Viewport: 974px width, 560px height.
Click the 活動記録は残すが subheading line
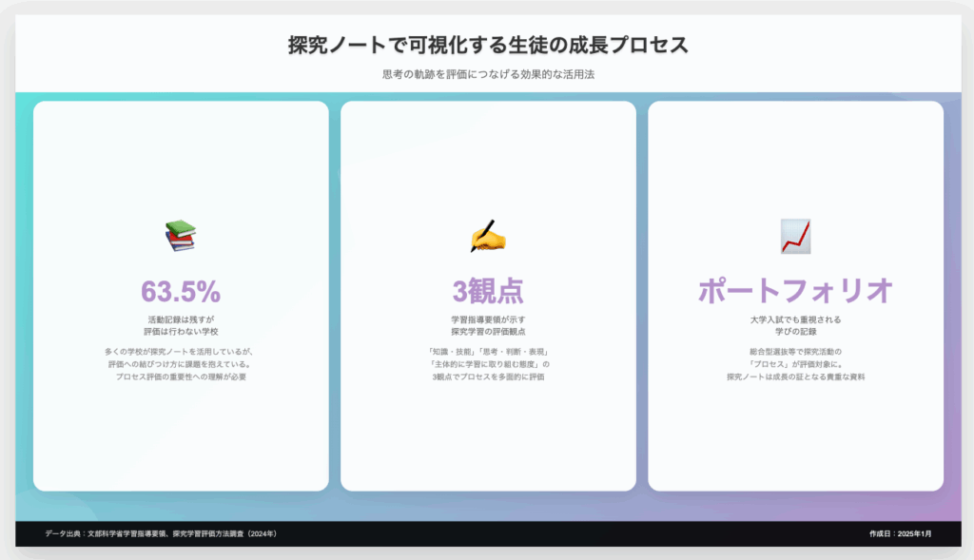[x=181, y=319]
